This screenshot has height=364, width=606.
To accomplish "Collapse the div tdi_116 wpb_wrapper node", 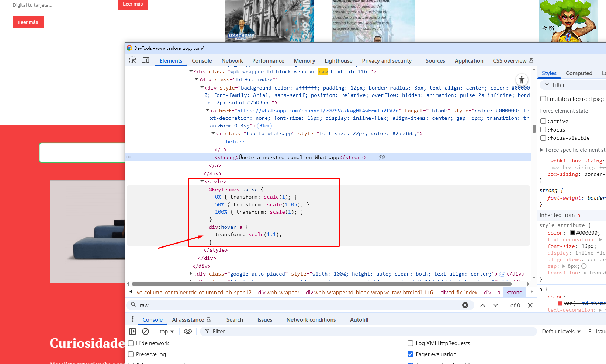I will click(191, 71).
